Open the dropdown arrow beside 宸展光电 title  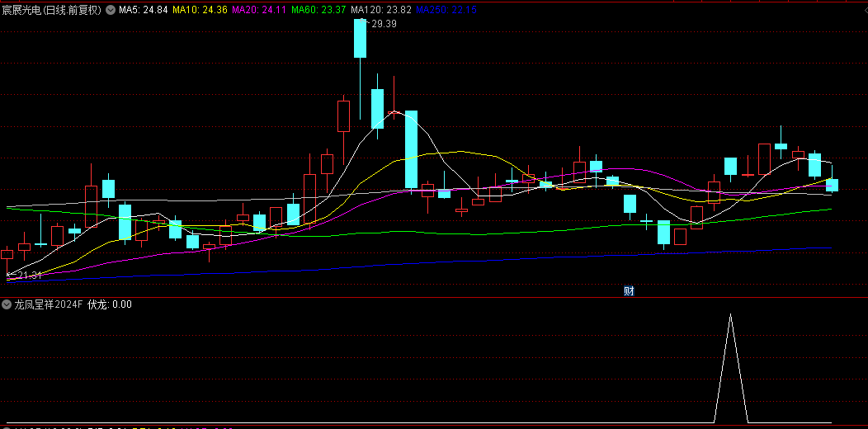(x=111, y=10)
